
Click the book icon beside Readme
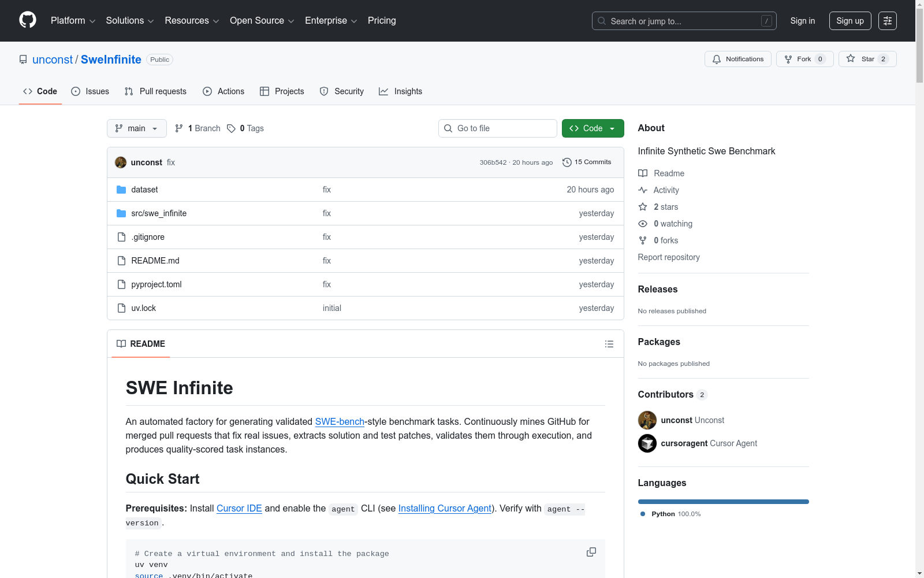643,173
